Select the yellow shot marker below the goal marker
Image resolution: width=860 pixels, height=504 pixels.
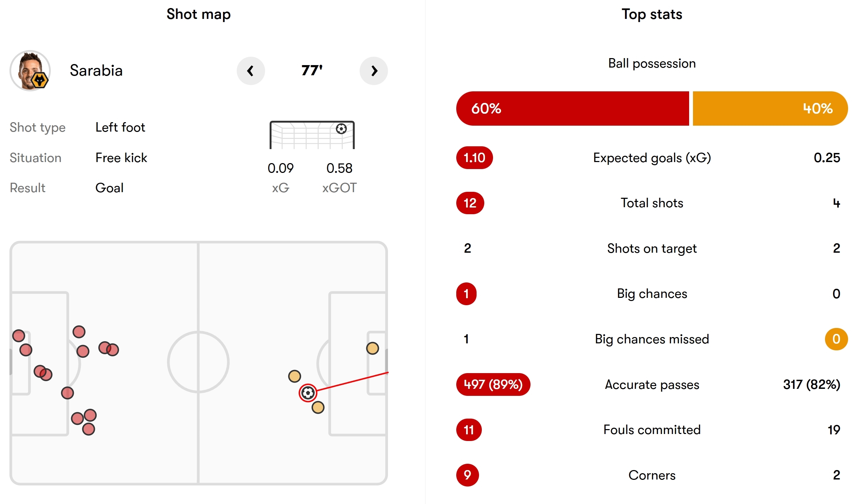coord(318,407)
